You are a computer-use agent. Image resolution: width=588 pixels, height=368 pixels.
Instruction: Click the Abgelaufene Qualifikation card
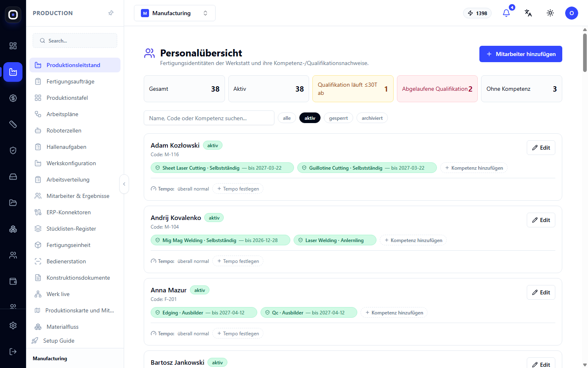coord(437,89)
